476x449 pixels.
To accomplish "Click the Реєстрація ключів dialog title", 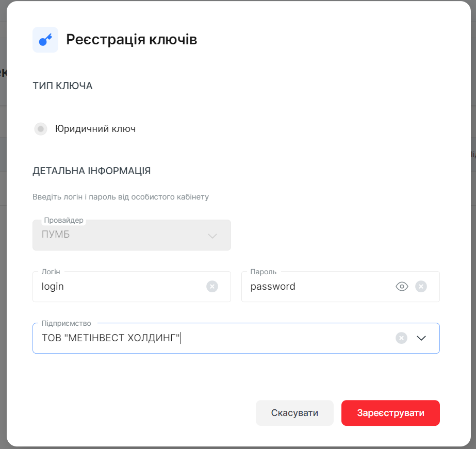I will tap(132, 40).
